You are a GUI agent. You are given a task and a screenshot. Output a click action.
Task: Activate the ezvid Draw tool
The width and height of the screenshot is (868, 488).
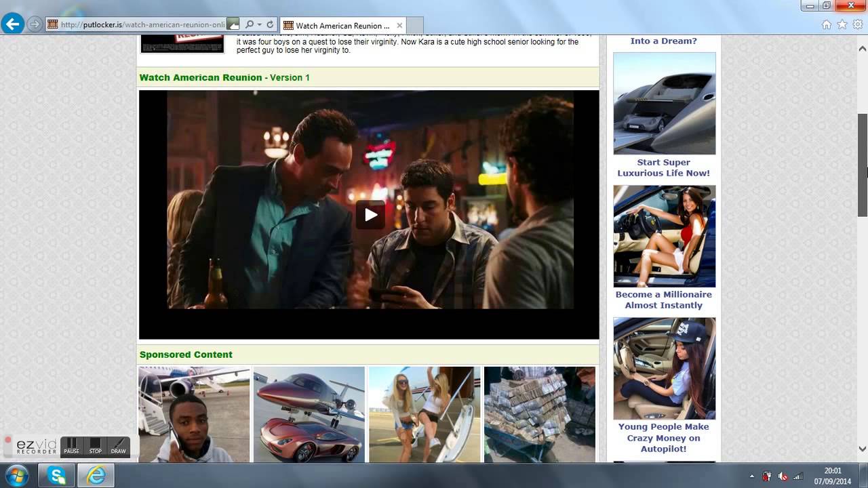[x=119, y=446]
